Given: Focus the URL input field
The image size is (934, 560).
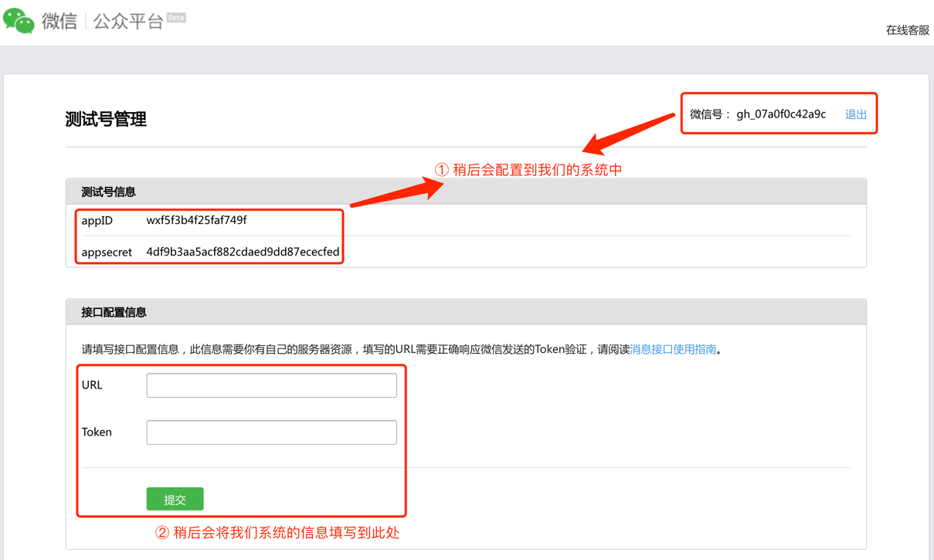Looking at the screenshot, I should point(271,385).
